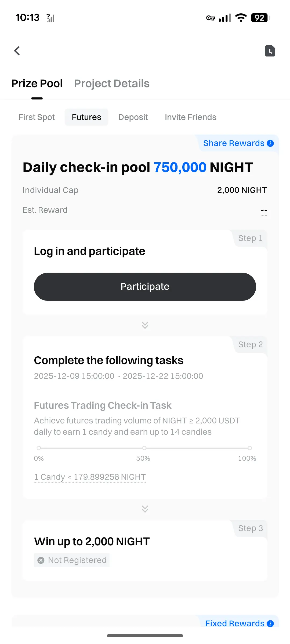This screenshot has width=290, height=644.
Task: Tap the Not Registered cross icon
Action: [x=41, y=560]
